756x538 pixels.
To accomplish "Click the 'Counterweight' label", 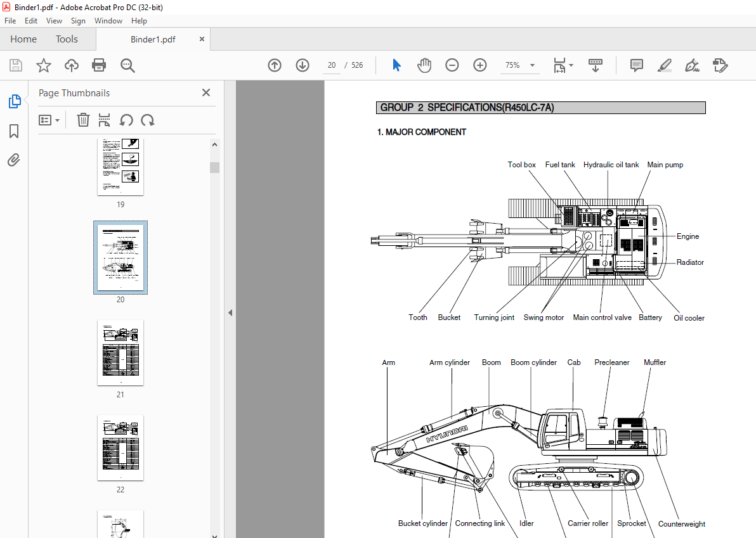I will click(x=681, y=524).
